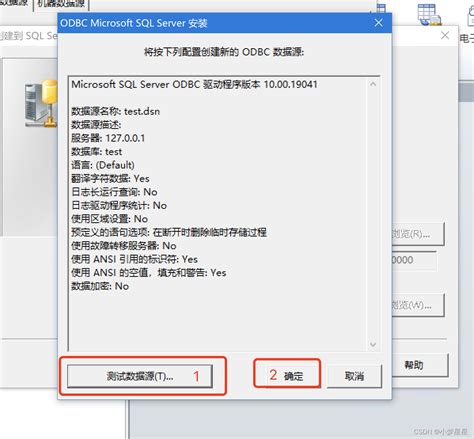Select the test.dsn data source name line
This screenshot has width=474, height=439.
[x=116, y=111]
